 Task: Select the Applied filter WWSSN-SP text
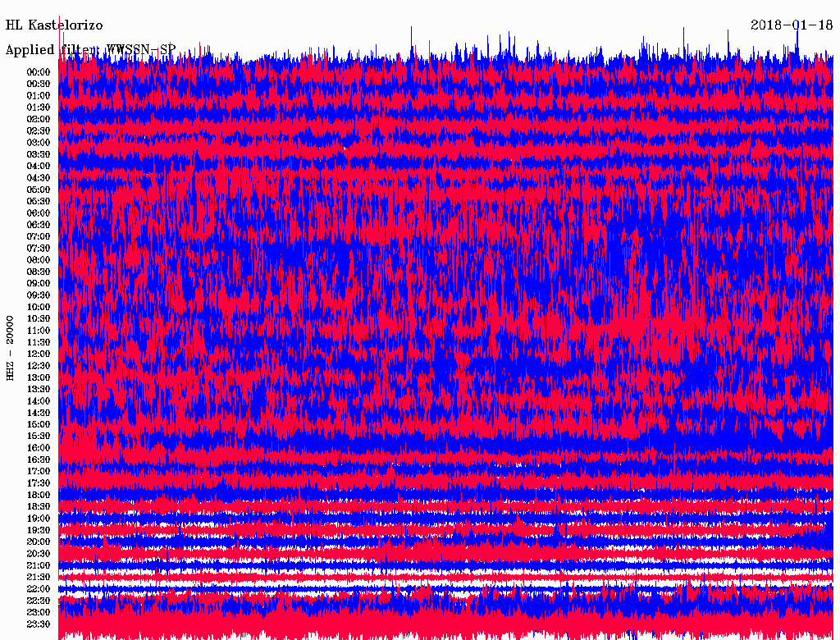[x=90, y=50]
